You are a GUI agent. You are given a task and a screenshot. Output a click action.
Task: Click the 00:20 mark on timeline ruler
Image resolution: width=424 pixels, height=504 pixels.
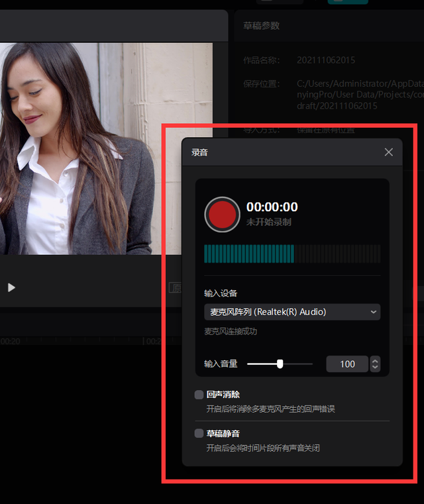click(10, 341)
